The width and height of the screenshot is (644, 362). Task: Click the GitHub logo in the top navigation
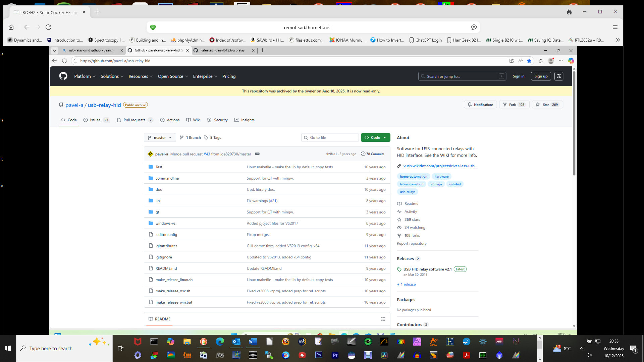pos(63,76)
